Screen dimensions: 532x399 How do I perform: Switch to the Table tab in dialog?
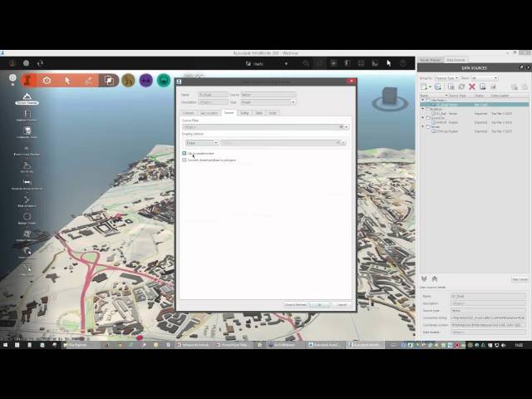click(x=259, y=113)
